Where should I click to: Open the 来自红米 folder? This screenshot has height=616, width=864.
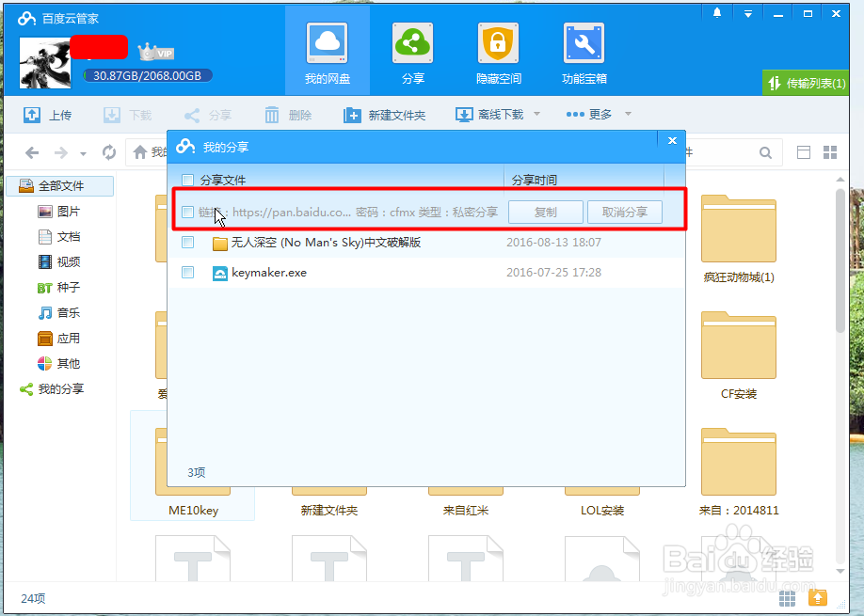point(466,502)
